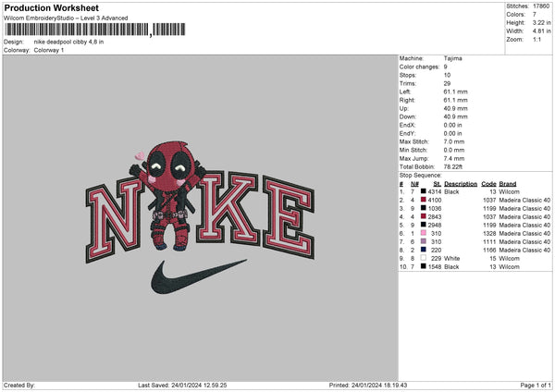The image size is (555, 392).
Task: Pick the purple swatch in stop row 7
Action: click(423, 241)
